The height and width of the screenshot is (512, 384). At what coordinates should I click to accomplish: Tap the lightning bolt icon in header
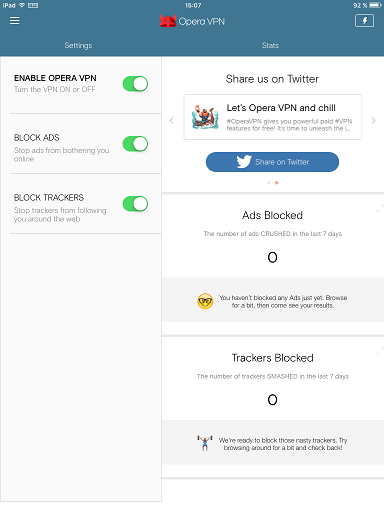(364, 21)
